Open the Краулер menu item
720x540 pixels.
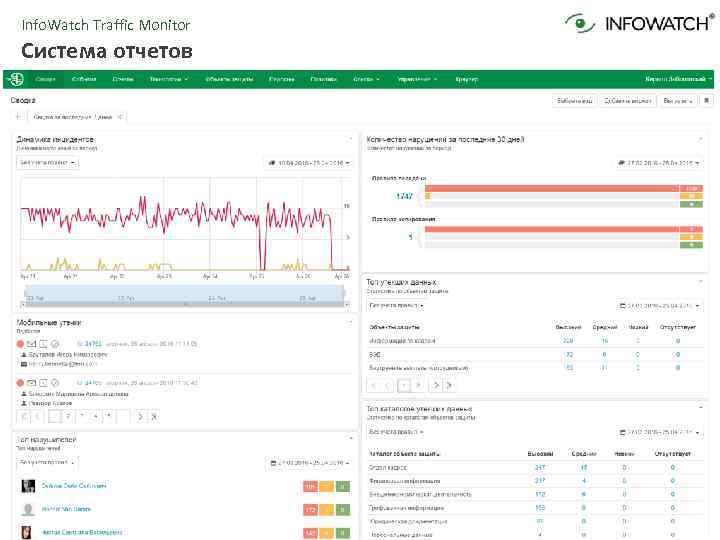(x=467, y=79)
